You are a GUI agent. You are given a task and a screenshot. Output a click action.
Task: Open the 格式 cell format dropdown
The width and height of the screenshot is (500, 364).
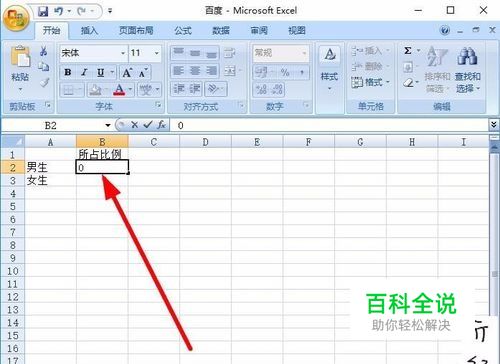pos(370,82)
